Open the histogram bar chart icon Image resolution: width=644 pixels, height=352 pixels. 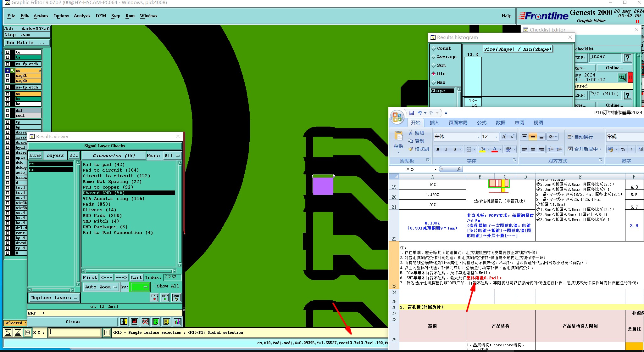(x=177, y=322)
